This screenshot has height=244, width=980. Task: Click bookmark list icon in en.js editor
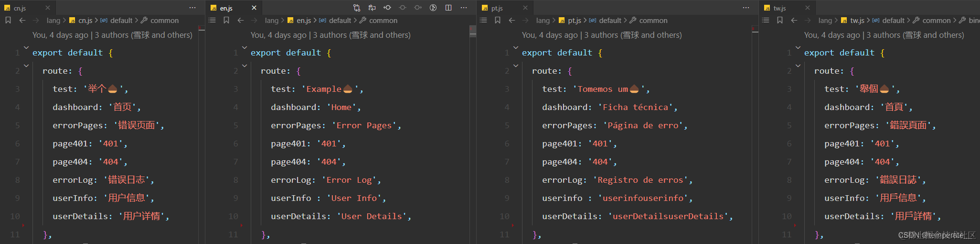pos(212,20)
